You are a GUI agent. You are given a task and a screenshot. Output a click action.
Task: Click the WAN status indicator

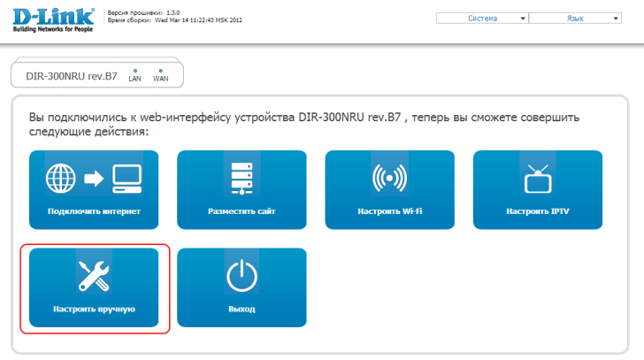pyautogui.click(x=160, y=74)
